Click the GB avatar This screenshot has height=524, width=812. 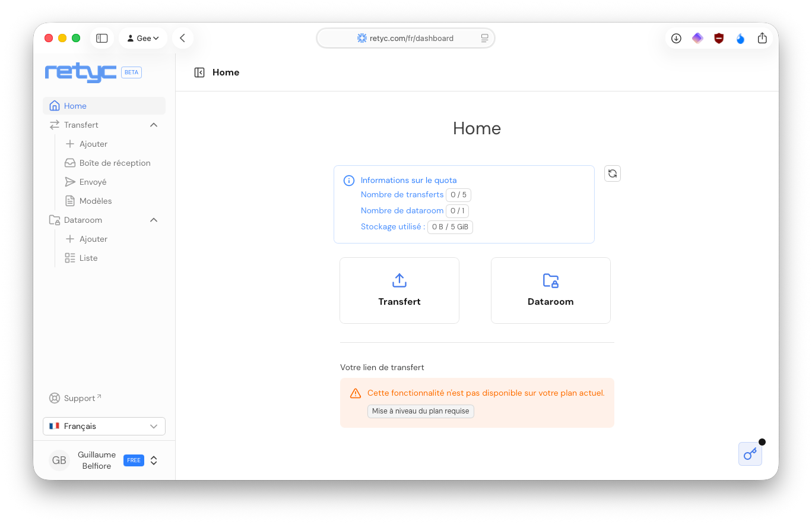click(59, 460)
